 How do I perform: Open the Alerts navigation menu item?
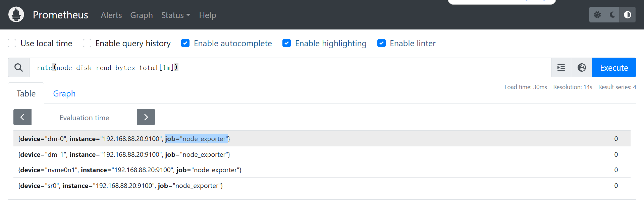[111, 15]
